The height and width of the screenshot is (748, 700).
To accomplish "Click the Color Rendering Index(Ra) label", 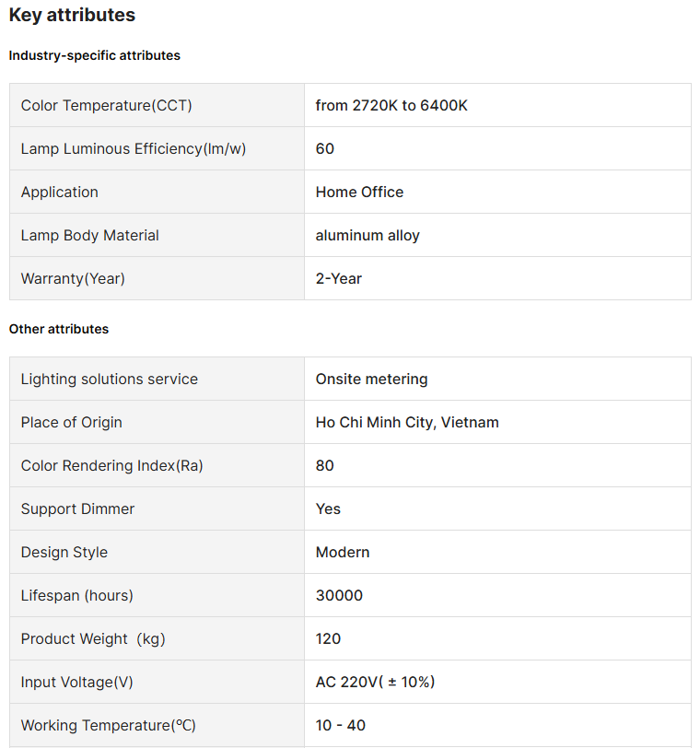I will [112, 465].
